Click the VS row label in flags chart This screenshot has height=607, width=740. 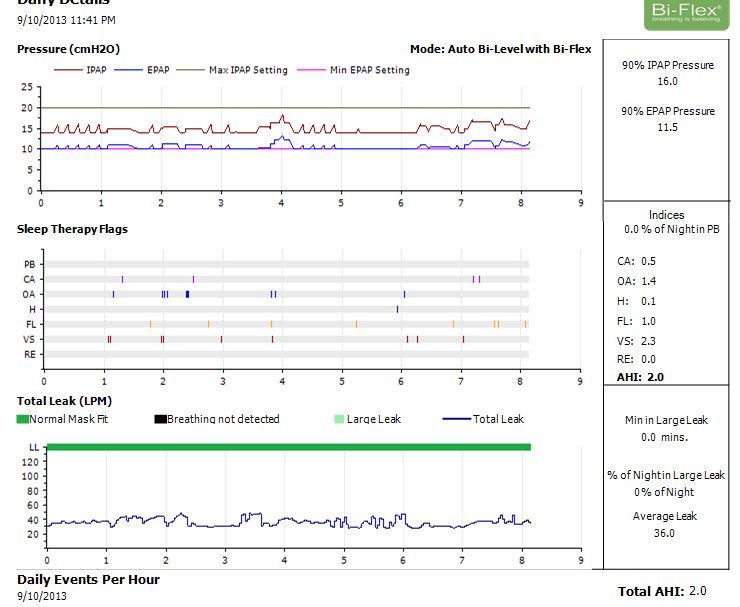click(x=30, y=340)
